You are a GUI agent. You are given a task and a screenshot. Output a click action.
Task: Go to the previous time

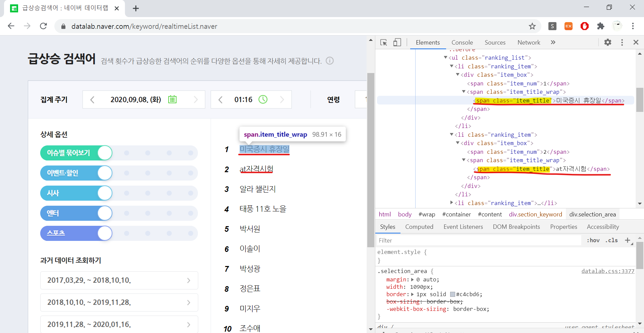(220, 99)
